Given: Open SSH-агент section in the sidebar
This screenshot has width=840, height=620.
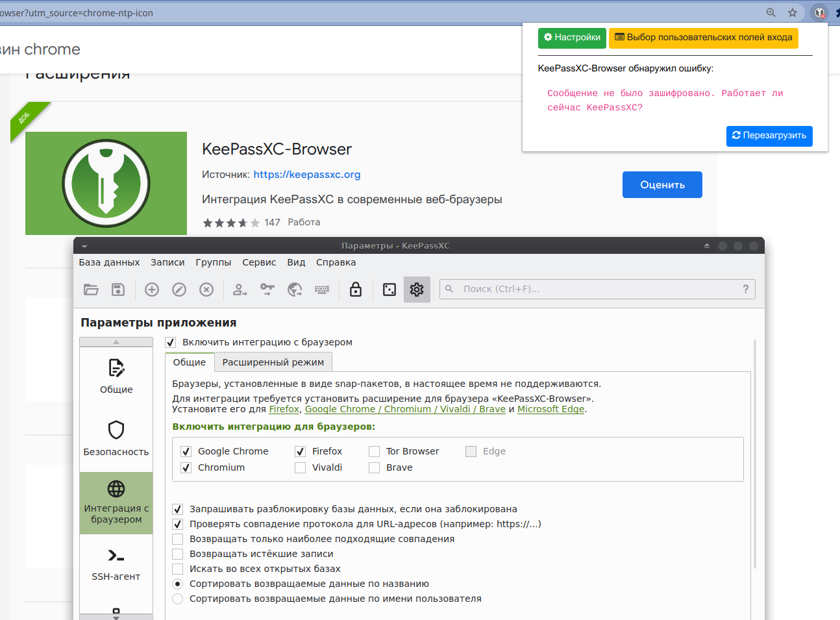Looking at the screenshot, I should click(x=116, y=565).
